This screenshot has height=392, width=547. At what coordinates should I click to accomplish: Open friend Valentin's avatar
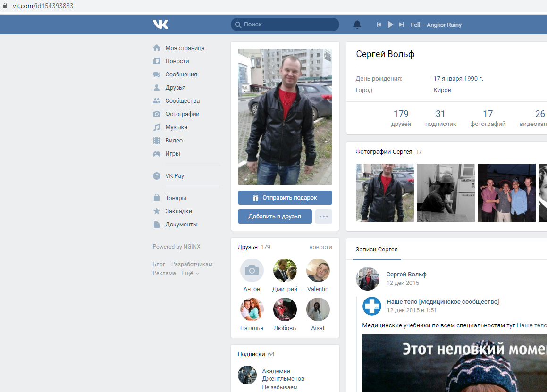point(318,270)
